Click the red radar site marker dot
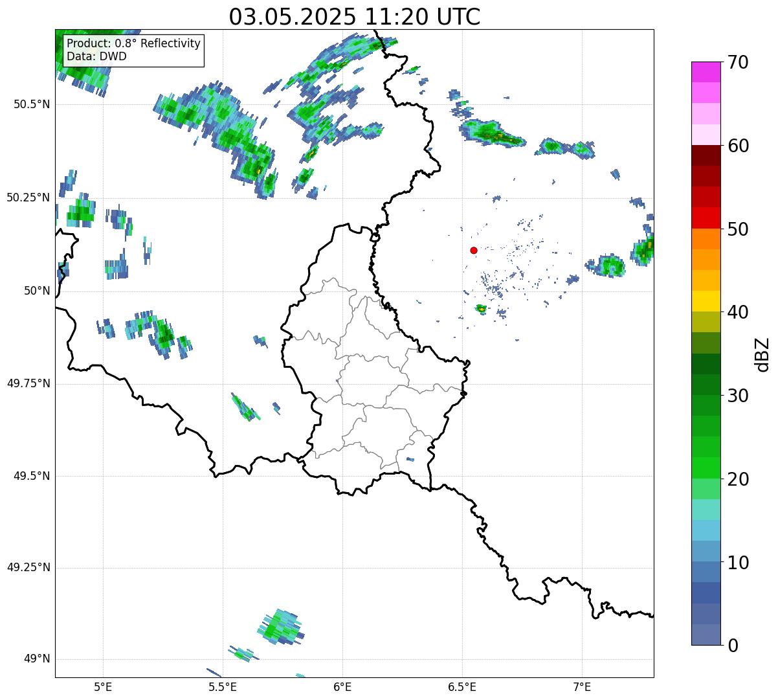 (474, 250)
